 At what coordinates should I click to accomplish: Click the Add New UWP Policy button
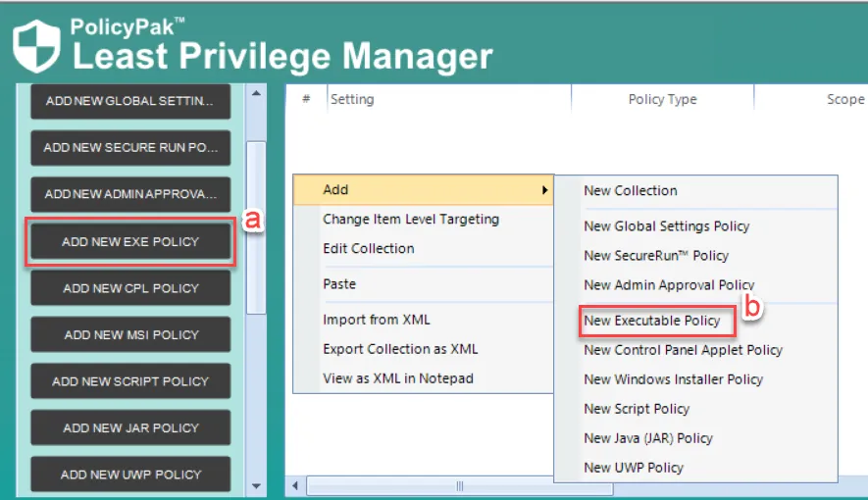130,475
